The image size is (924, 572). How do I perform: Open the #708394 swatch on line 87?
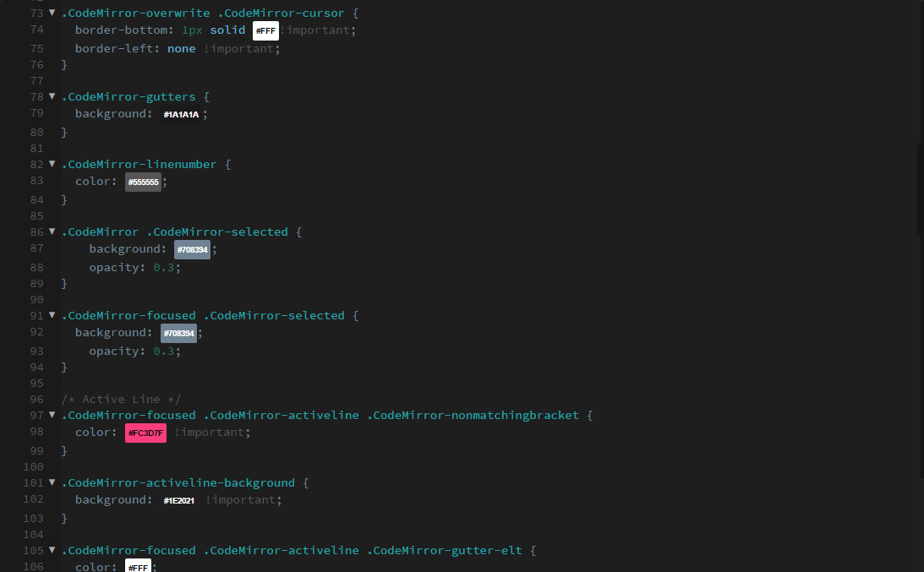pyautogui.click(x=192, y=250)
